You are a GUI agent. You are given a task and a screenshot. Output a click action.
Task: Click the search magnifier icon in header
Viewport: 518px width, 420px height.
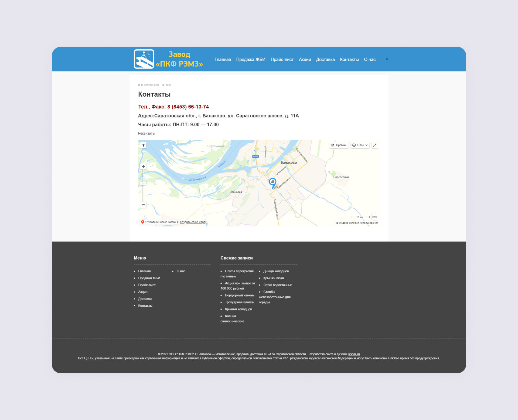[x=387, y=59]
